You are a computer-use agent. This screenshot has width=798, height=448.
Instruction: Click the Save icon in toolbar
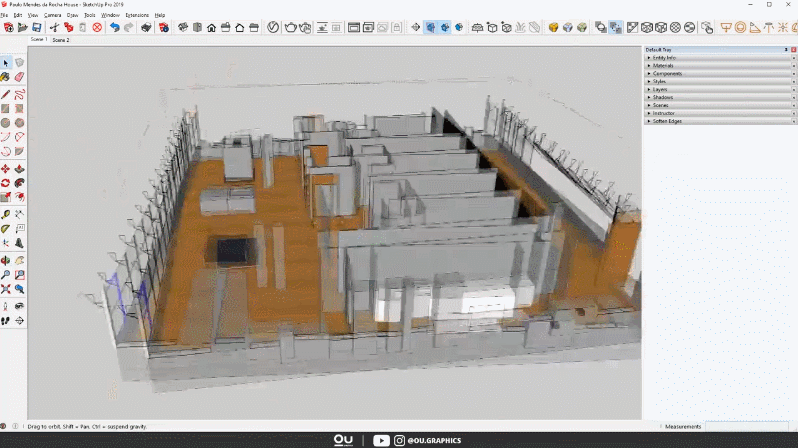(x=37, y=27)
